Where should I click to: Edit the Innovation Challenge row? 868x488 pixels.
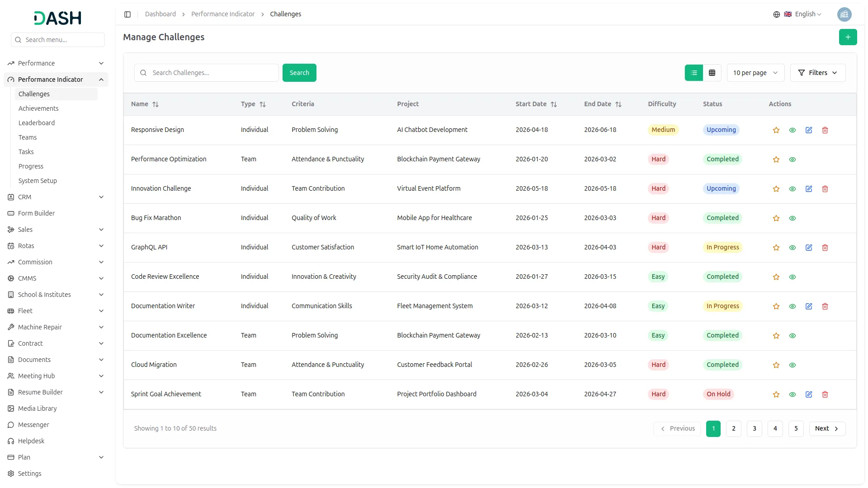[x=809, y=189]
